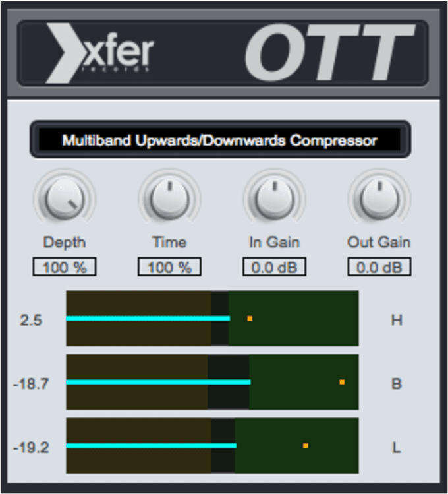Click the B band cyan level bar
448x494 pixels.
[x=158, y=382]
